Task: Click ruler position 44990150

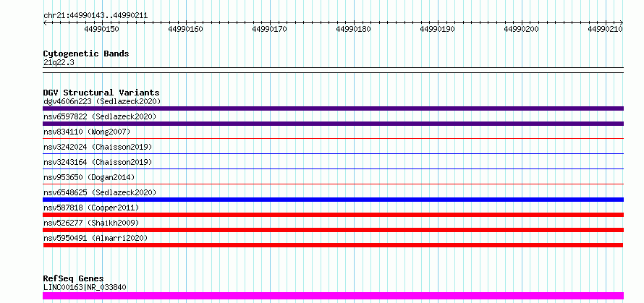Action: [x=102, y=29]
